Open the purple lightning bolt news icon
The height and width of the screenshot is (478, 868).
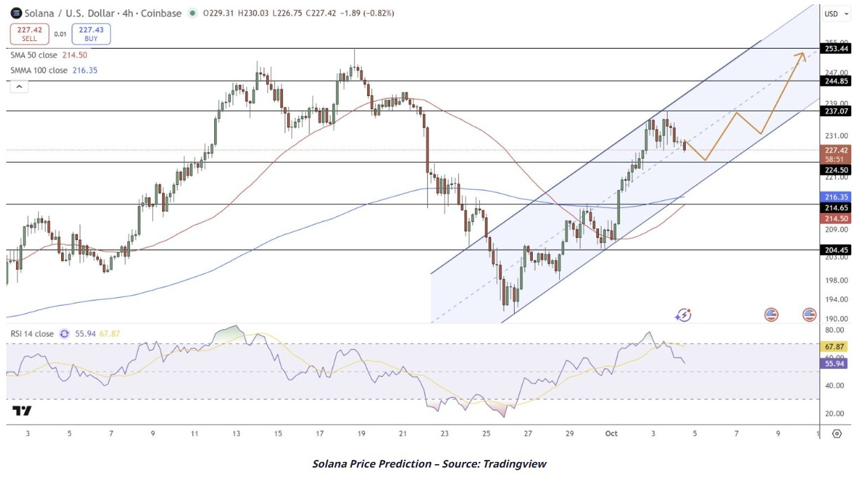682,315
